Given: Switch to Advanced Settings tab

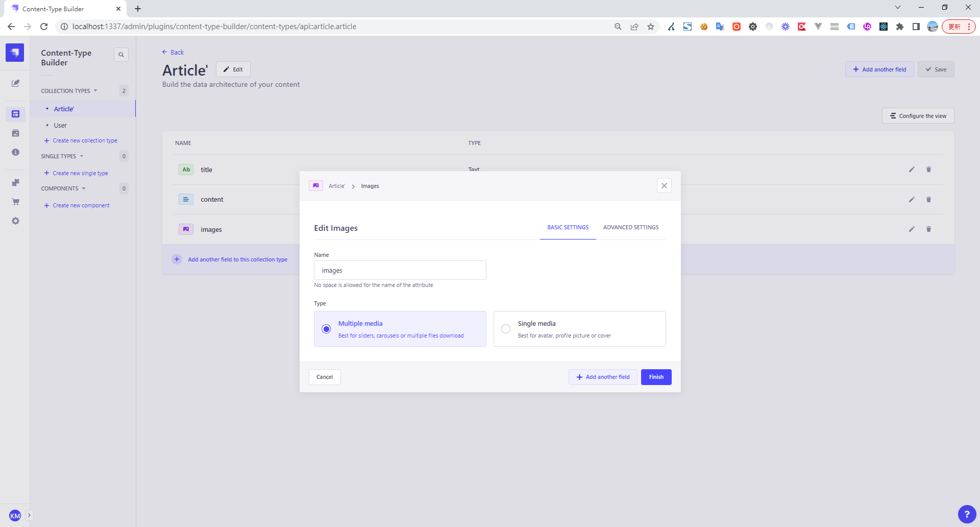Looking at the screenshot, I should (631, 228).
